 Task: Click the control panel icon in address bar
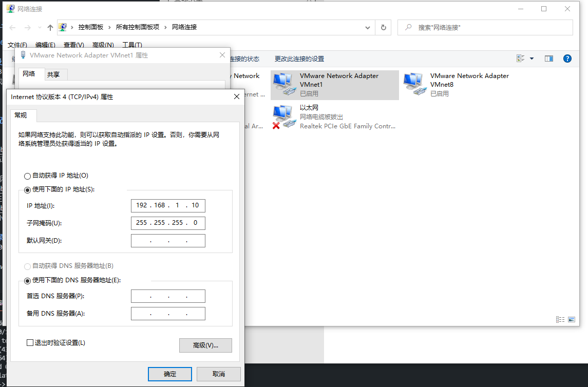click(x=63, y=27)
